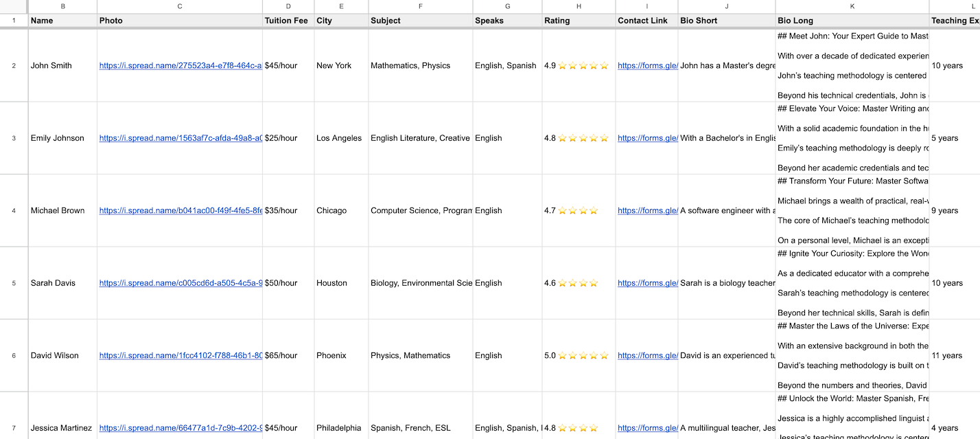Open Michael Brown's photo link
This screenshot has height=439, width=980.
[180, 211]
